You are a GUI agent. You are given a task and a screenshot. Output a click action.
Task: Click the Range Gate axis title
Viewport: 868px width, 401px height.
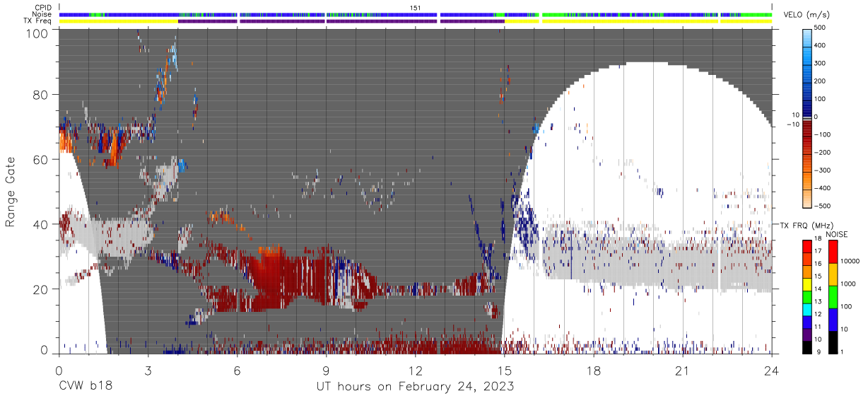tap(11, 191)
